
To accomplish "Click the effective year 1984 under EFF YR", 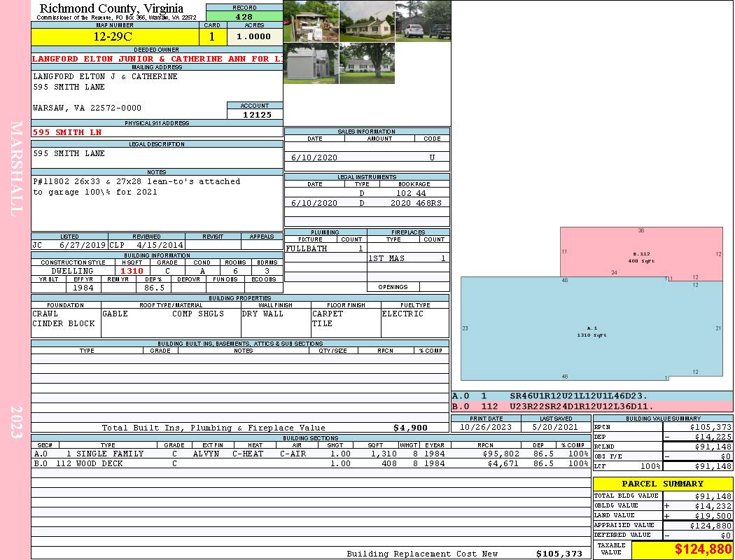I will coord(83,288).
